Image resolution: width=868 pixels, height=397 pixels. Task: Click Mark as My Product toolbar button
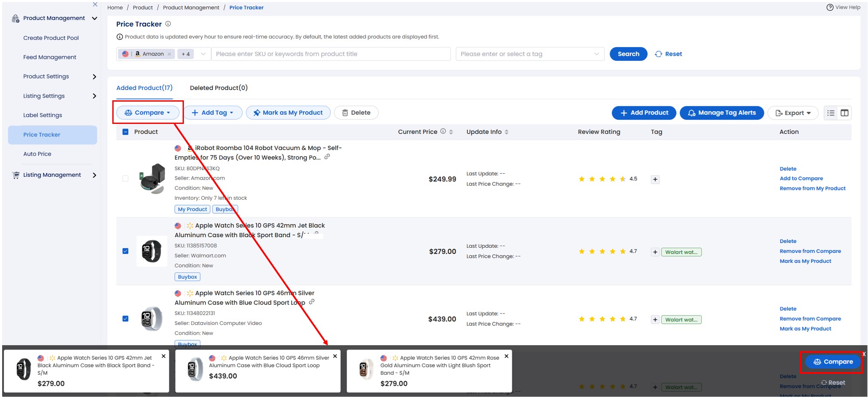tap(288, 113)
